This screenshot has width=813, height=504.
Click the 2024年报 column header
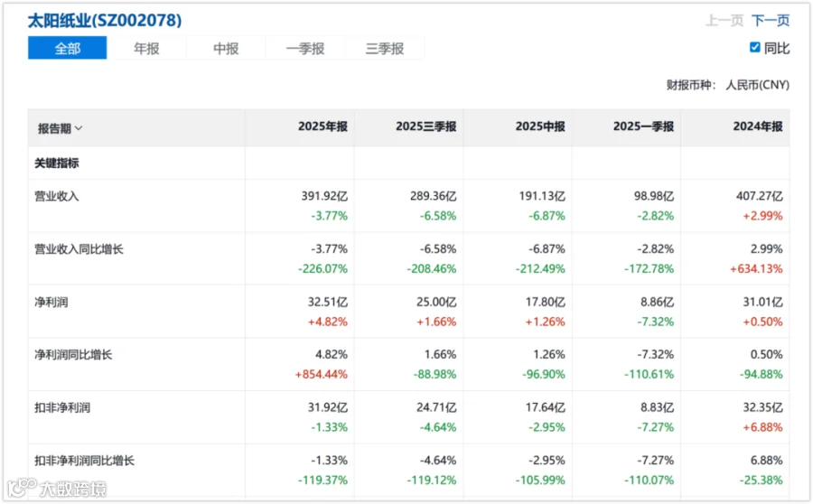pos(758,126)
